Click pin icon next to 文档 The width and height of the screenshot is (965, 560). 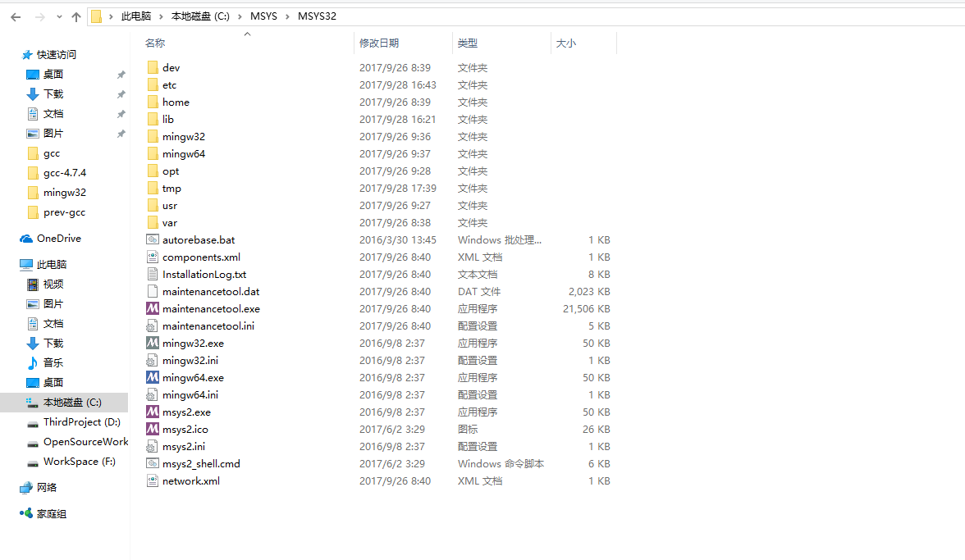click(x=121, y=114)
